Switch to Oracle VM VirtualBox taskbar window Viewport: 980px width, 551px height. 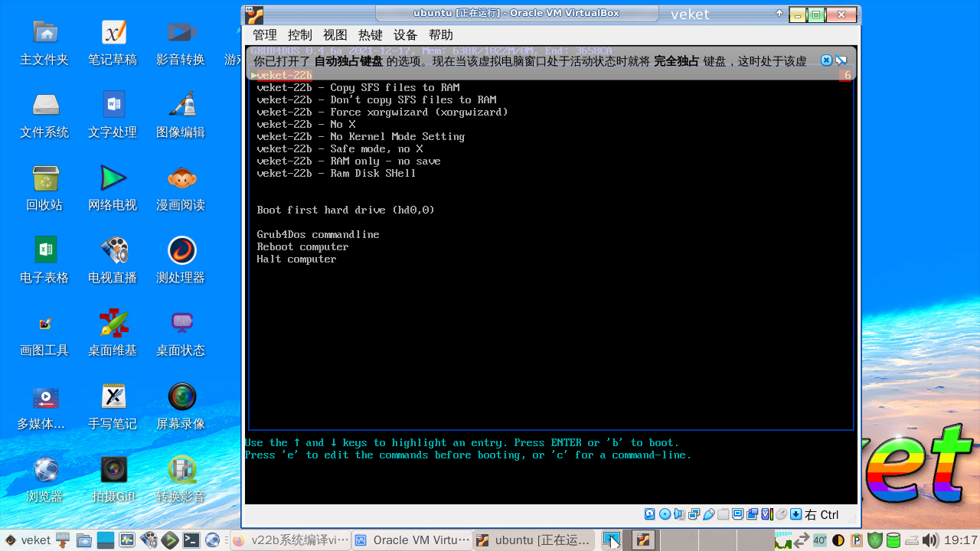(412, 540)
